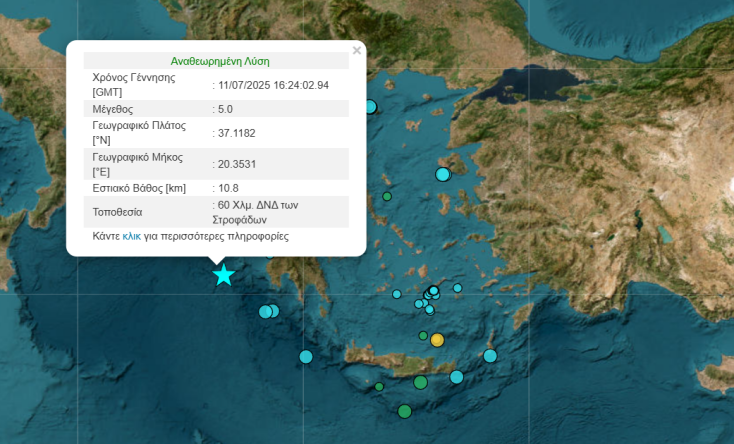Select the large green marker south of Crete
734x444 pixels.
coord(404,411)
